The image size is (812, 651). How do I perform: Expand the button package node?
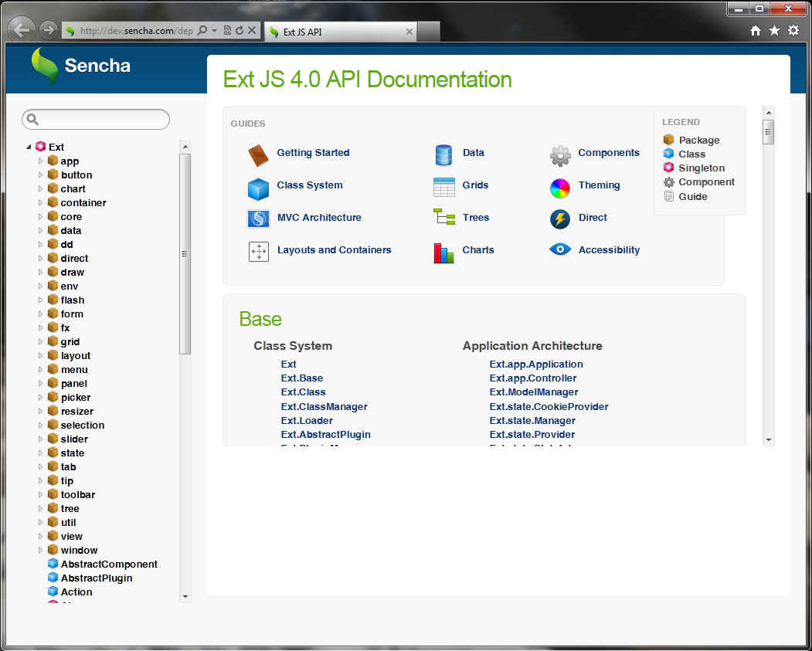[x=40, y=175]
